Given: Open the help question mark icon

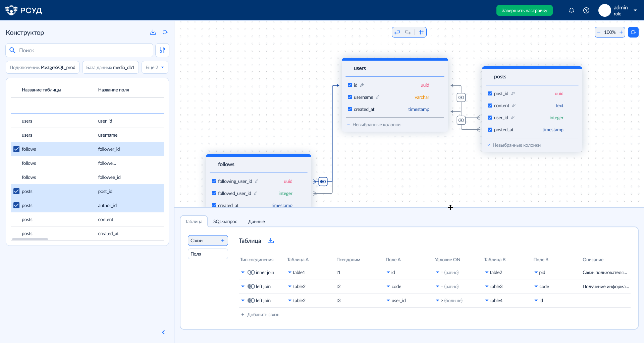Looking at the screenshot, I should (586, 10).
